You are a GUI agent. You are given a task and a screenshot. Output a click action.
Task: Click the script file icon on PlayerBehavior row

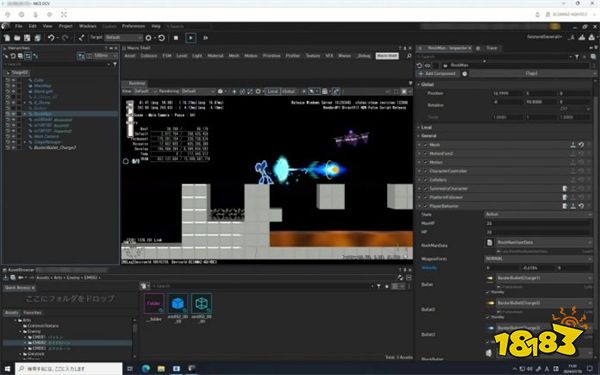coord(565,206)
